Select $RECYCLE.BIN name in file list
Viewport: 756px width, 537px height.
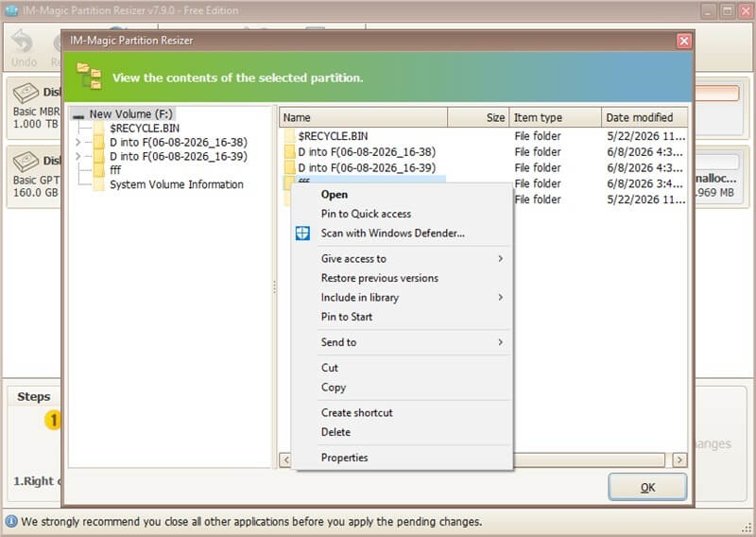click(334, 136)
